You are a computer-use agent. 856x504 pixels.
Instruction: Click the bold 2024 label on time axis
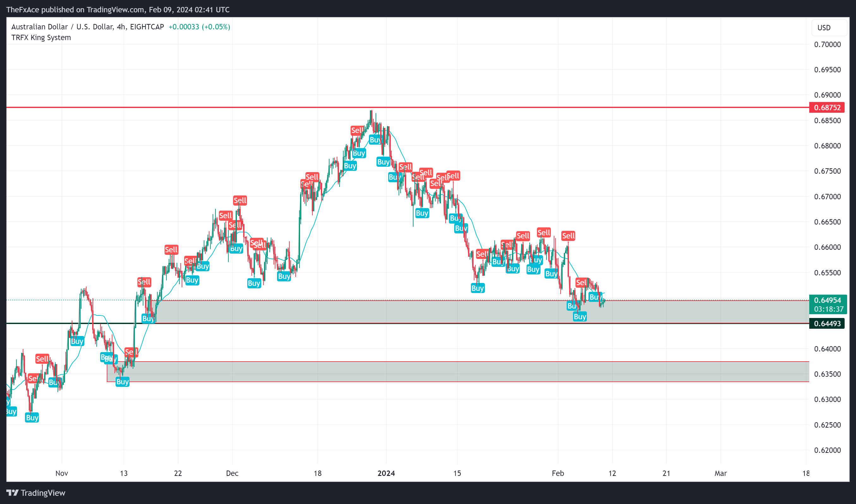[x=386, y=473]
